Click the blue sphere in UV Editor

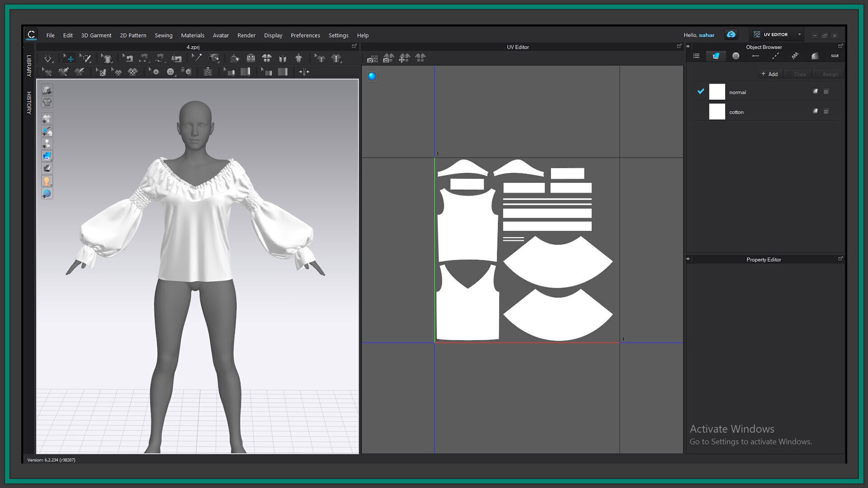click(372, 76)
